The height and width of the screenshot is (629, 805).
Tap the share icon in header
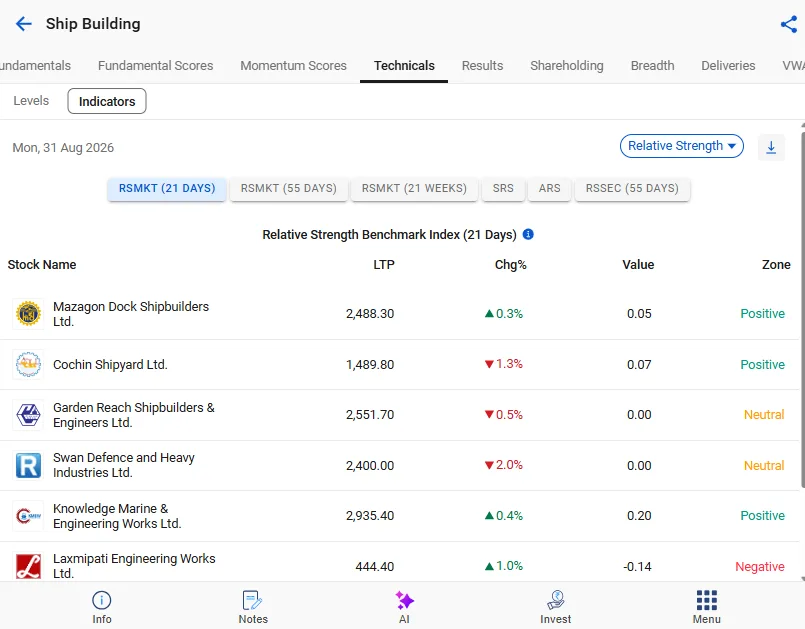pyautogui.click(x=789, y=24)
